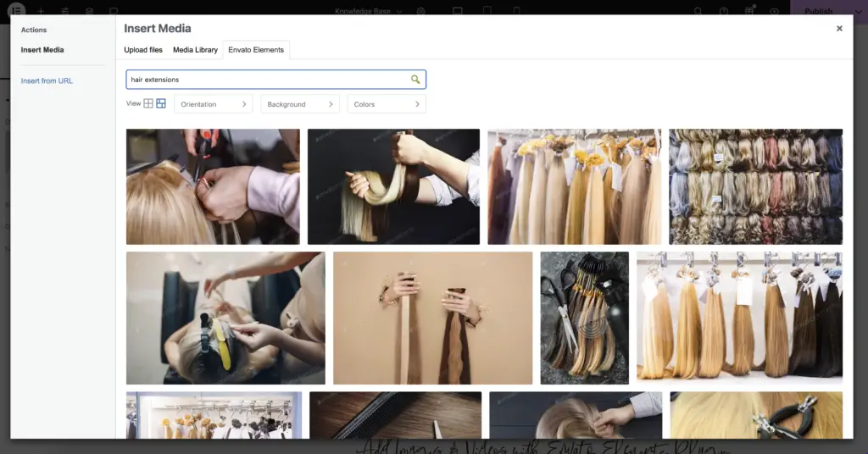Image resolution: width=868 pixels, height=454 pixels.
Task: Click the top bar finder search icon
Action: point(698,11)
